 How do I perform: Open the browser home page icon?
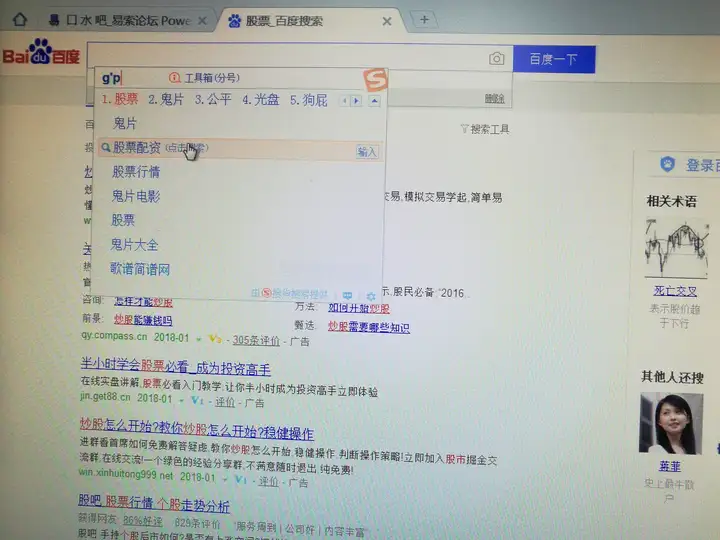click(20, 19)
